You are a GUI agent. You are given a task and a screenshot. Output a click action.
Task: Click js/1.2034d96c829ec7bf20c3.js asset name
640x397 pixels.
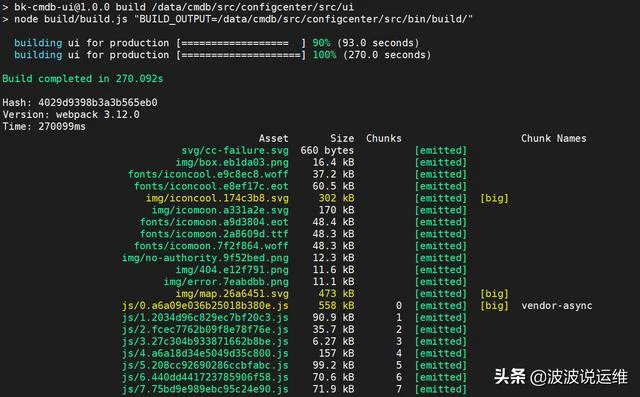(205, 317)
